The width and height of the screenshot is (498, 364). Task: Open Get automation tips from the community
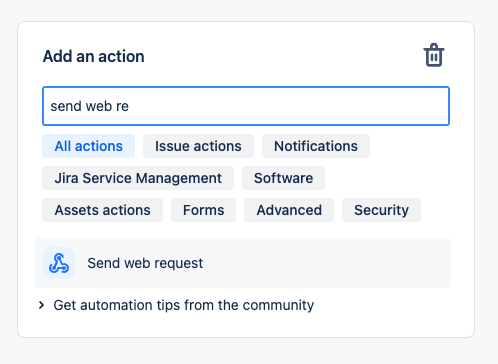point(184,305)
